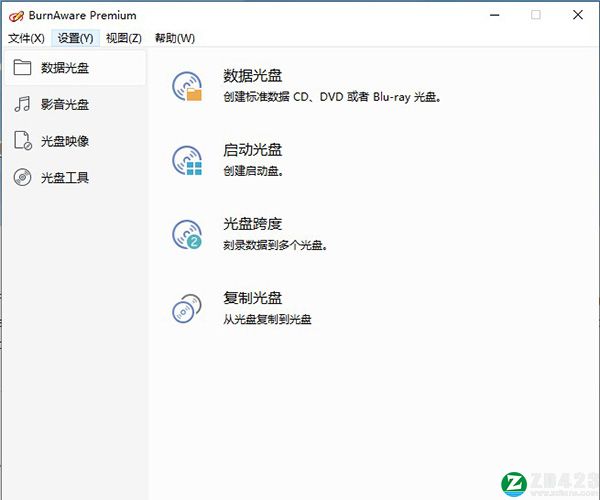Click the music note icon for 影音光盘

tap(22, 104)
